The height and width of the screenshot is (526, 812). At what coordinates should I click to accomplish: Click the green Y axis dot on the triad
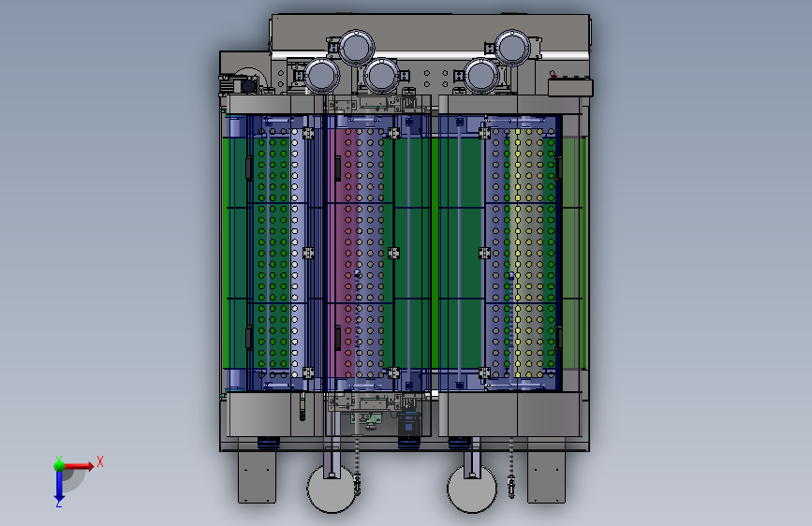click(x=59, y=465)
